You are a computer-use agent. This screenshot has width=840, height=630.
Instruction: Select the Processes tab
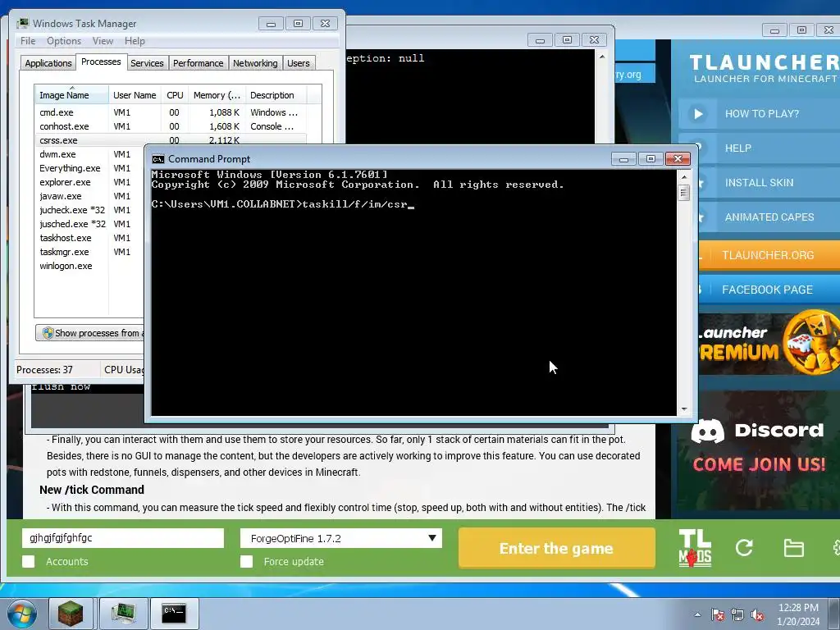pos(101,62)
